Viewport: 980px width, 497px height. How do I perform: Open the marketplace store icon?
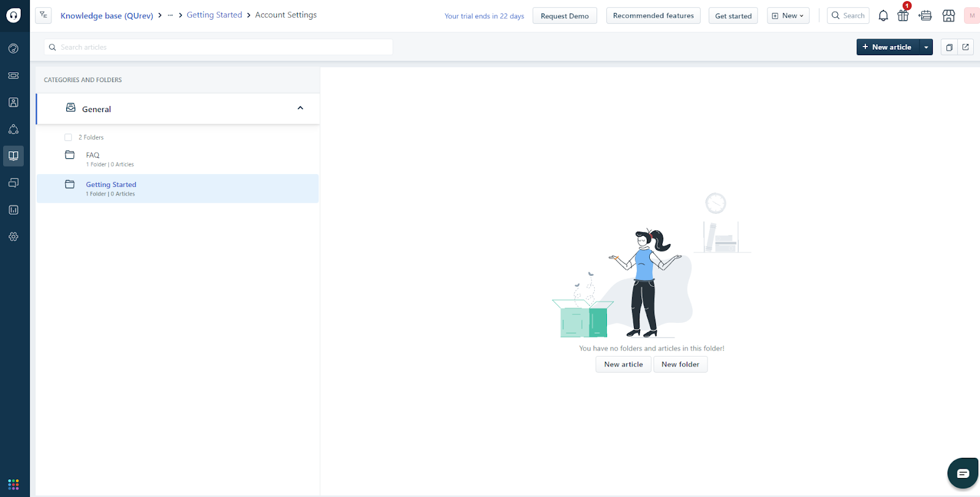[x=948, y=16]
